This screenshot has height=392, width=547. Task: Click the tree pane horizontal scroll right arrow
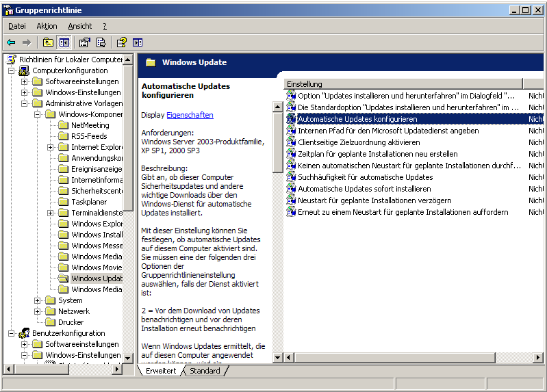click(118, 369)
